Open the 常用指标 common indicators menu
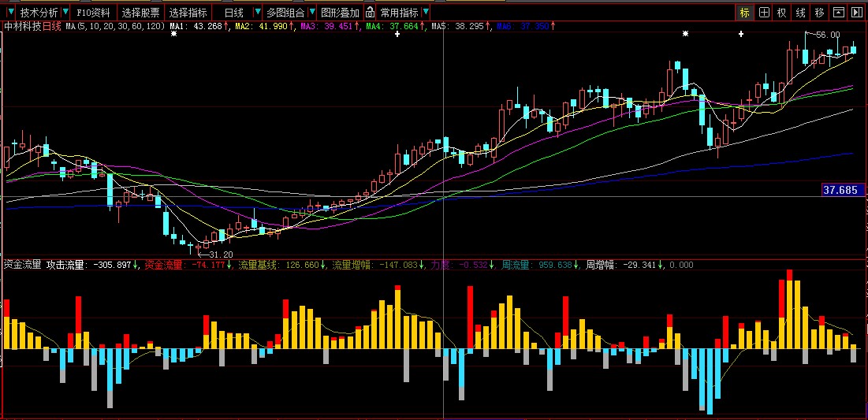 coord(399,13)
